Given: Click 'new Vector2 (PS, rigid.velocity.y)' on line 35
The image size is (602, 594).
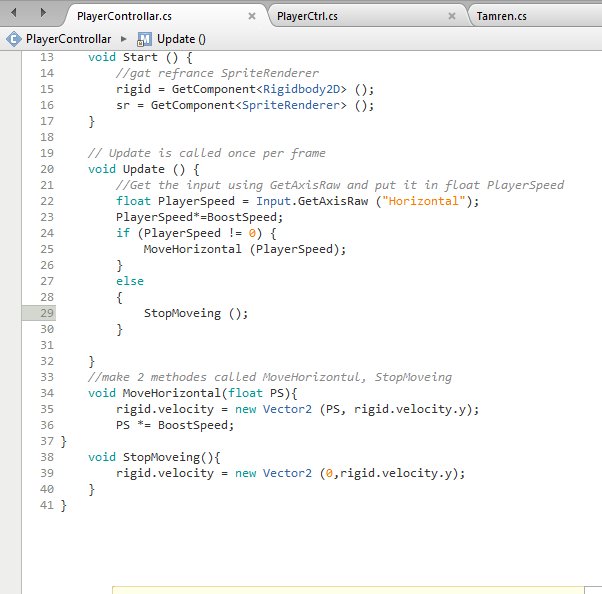Looking at the screenshot, I should click(353, 409).
